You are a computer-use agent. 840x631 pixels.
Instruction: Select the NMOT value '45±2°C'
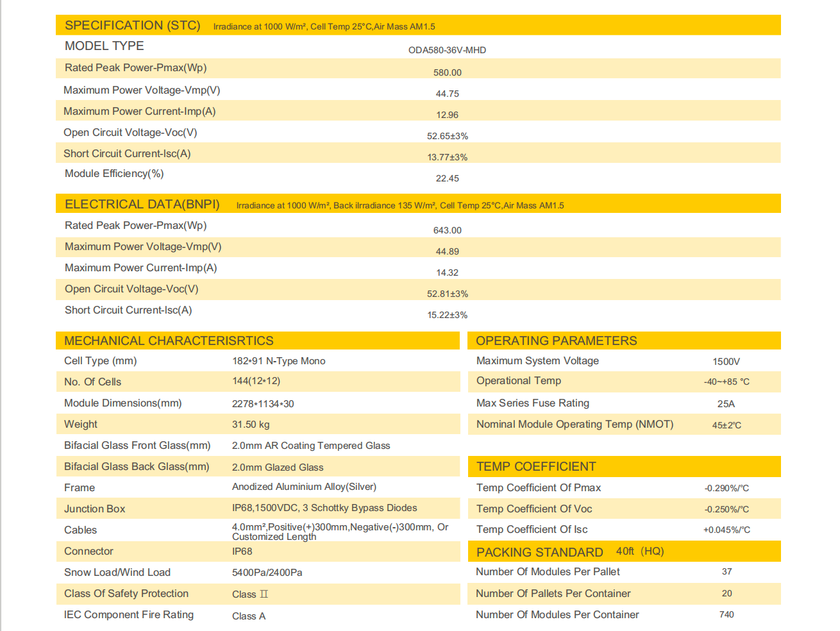click(x=727, y=425)
